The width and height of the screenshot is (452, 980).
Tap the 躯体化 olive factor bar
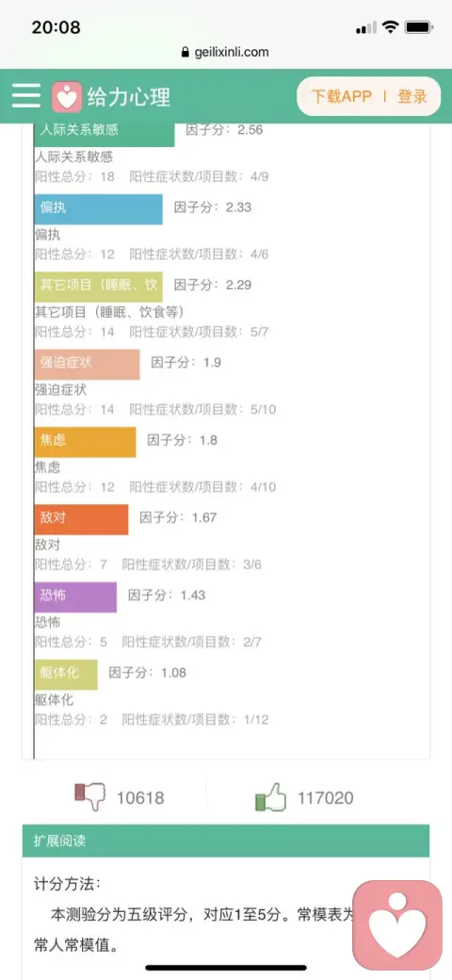point(66,675)
